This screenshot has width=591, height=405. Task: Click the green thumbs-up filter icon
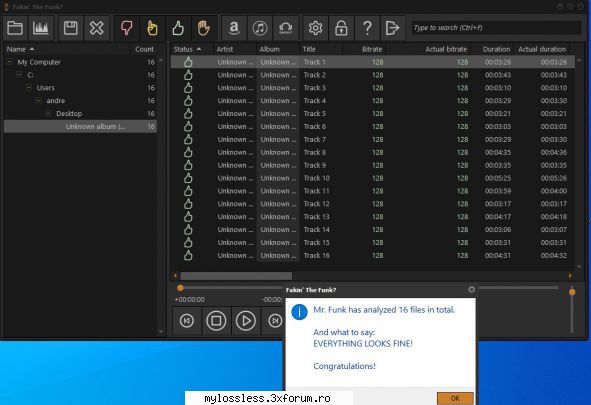tap(178, 28)
